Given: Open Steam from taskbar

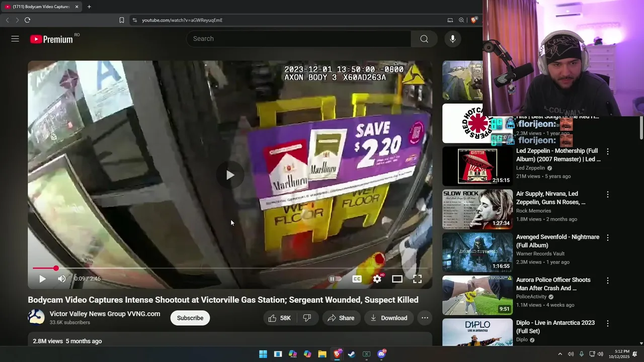Looking at the screenshot, I should pyautogui.click(x=352, y=354).
